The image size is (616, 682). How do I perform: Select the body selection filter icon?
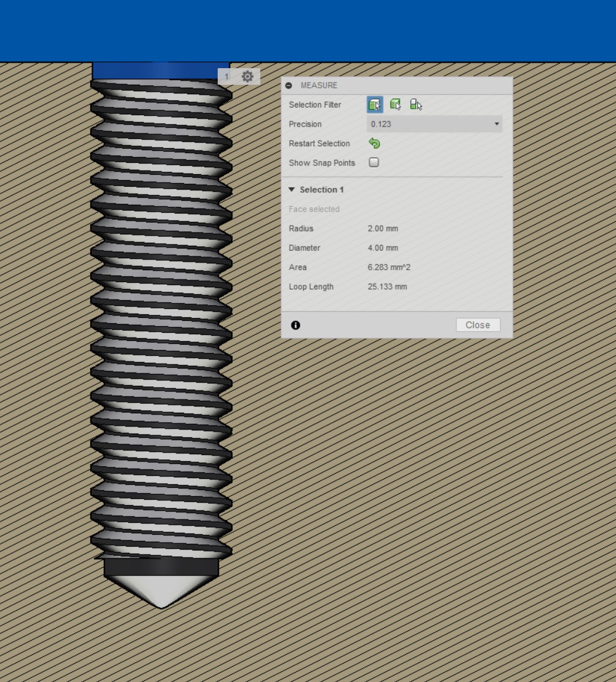pyautogui.click(x=395, y=105)
